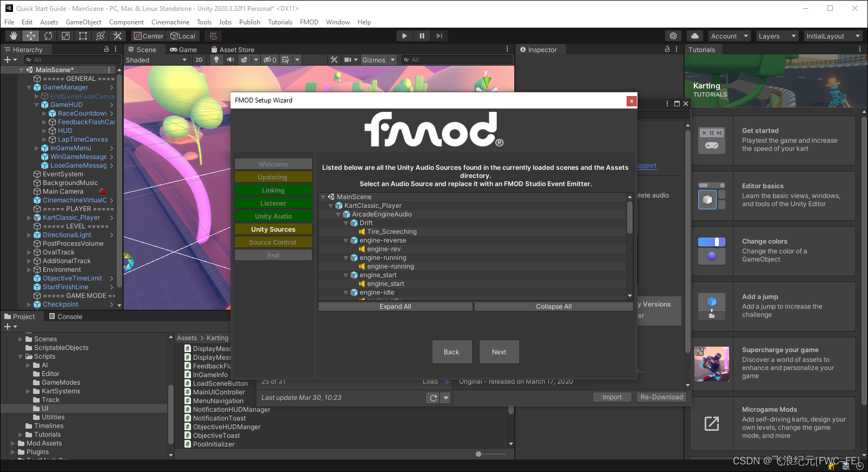
Task: Click Expand All button
Action: click(395, 307)
